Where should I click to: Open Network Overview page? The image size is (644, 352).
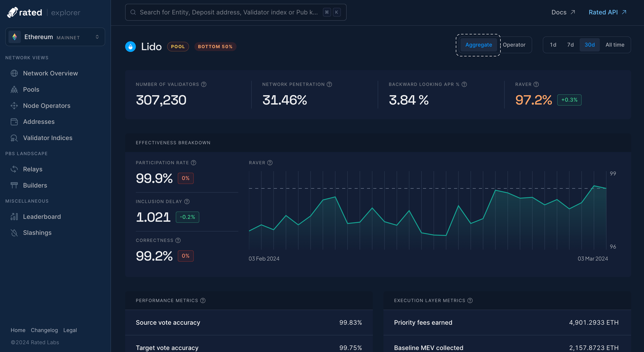(50, 73)
